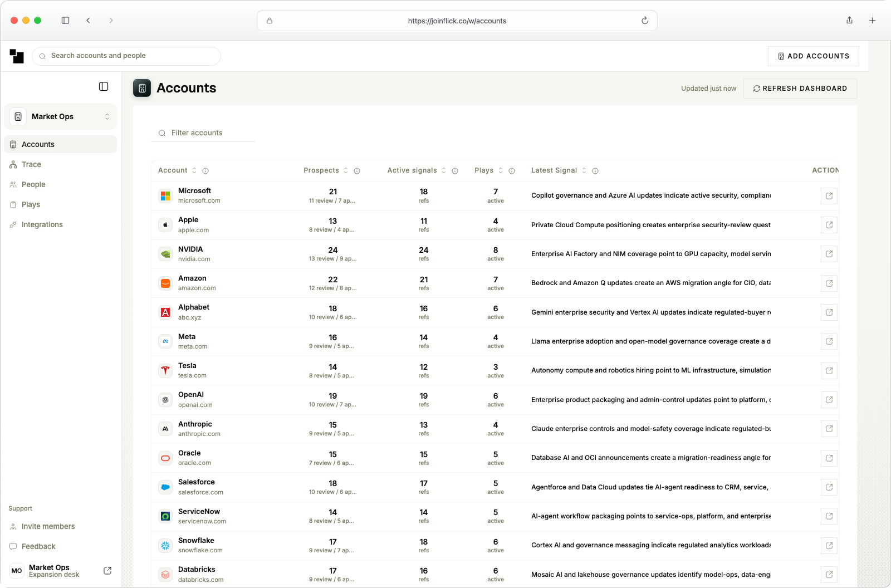
Task: Open Tesla row action link icon
Action: coord(829,371)
